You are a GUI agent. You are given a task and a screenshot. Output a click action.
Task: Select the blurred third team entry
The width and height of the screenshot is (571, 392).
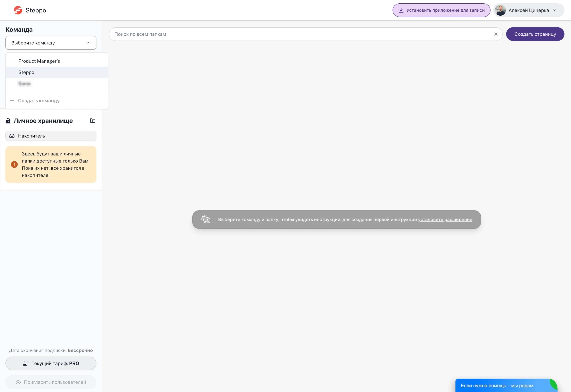point(25,84)
